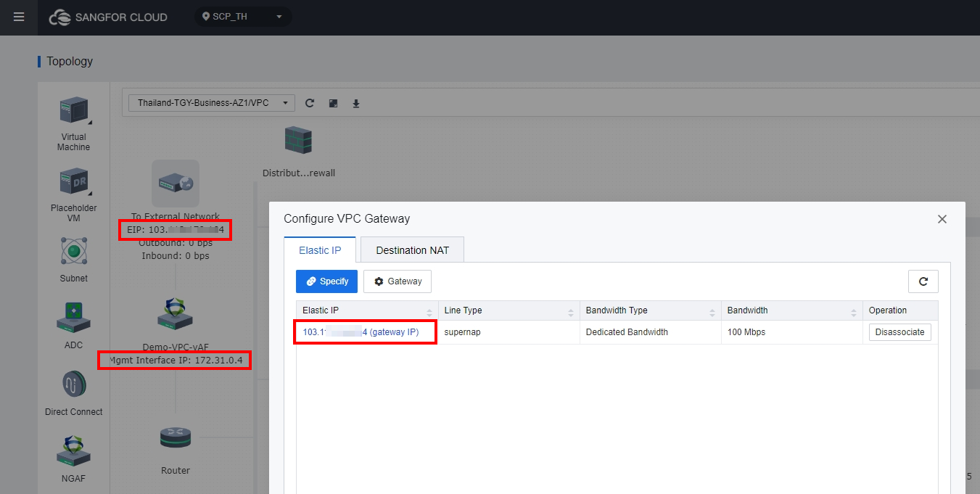This screenshot has height=494, width=980.
Task: Download the topology diagram
Action: 355,102
